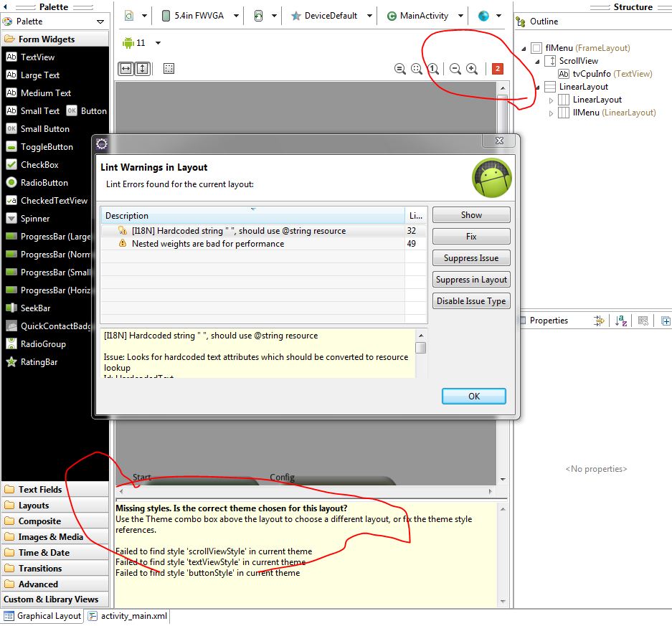The width and height of the screenshot is (672, 626).
Task: Click the Fix button for the lint issue
Action: 470,236
